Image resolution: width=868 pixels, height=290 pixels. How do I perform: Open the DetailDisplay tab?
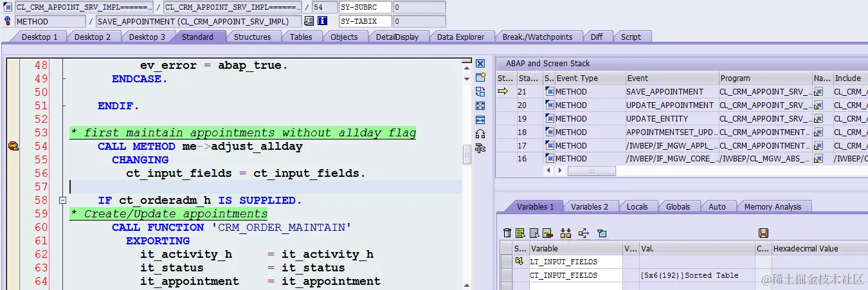coord(397,37)
